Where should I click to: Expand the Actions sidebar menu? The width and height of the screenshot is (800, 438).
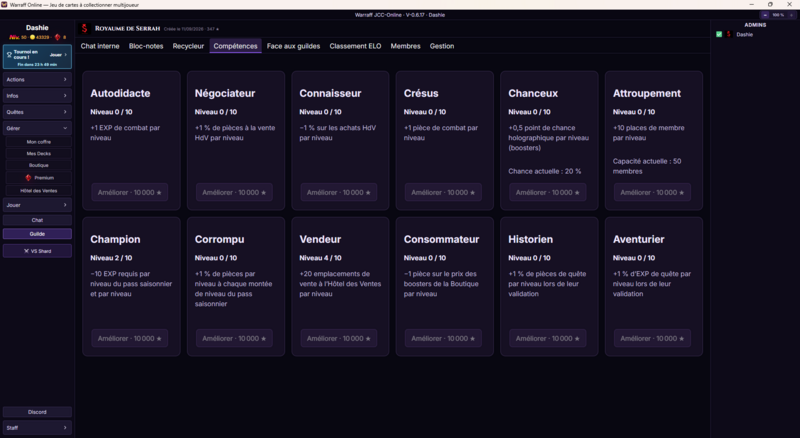point(37,80)
